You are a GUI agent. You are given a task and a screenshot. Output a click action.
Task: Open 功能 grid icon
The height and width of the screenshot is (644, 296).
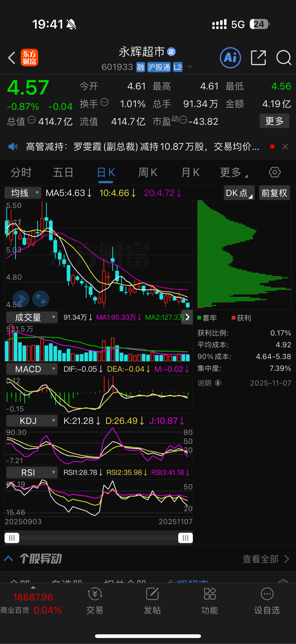tap(210, 601)
